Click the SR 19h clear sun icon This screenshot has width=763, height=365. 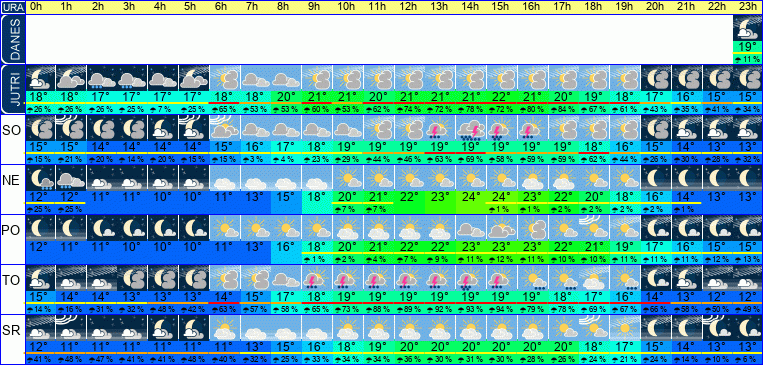click(624, 328)
